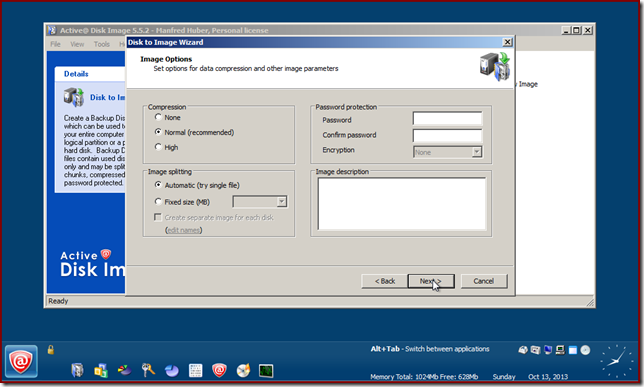Screen dimensions: 644x387
Task: Choose Automatic (try single file) splitting
Action: (x=158, y=185)
